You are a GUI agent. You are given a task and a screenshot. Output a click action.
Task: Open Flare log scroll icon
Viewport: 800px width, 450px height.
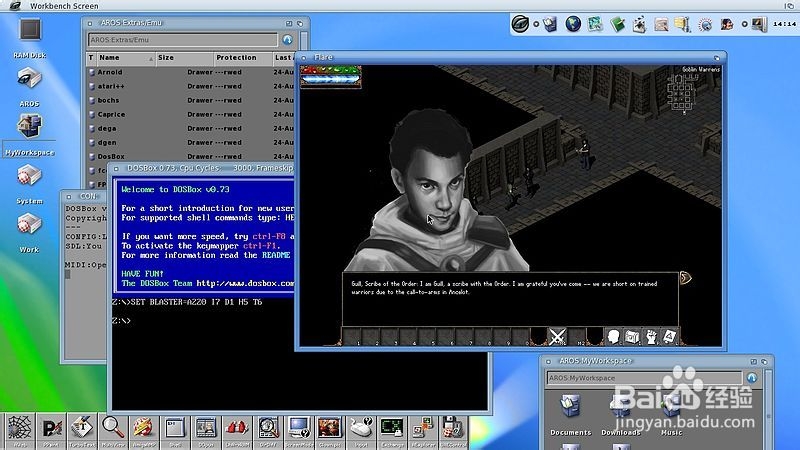click(x=669, y=337)
